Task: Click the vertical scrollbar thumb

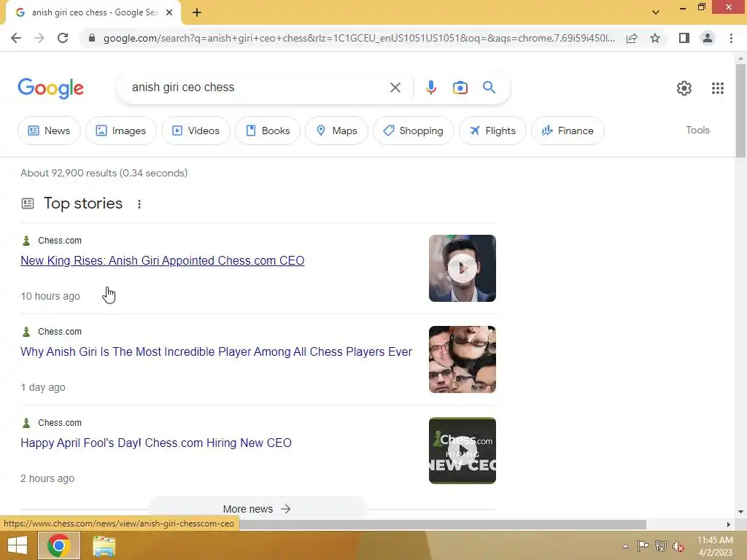Action: pyautogui.click(x=740, y=111)
